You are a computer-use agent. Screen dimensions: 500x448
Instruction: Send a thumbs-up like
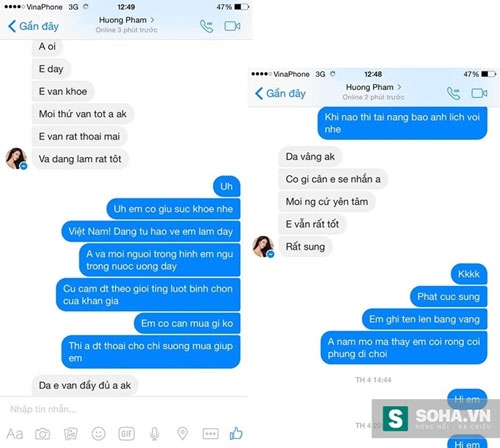point(236,433)
